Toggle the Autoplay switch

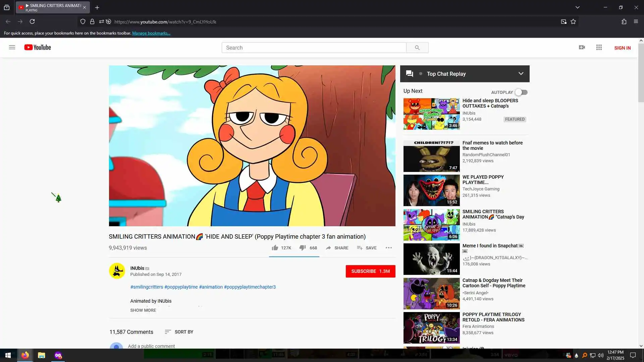521,92
